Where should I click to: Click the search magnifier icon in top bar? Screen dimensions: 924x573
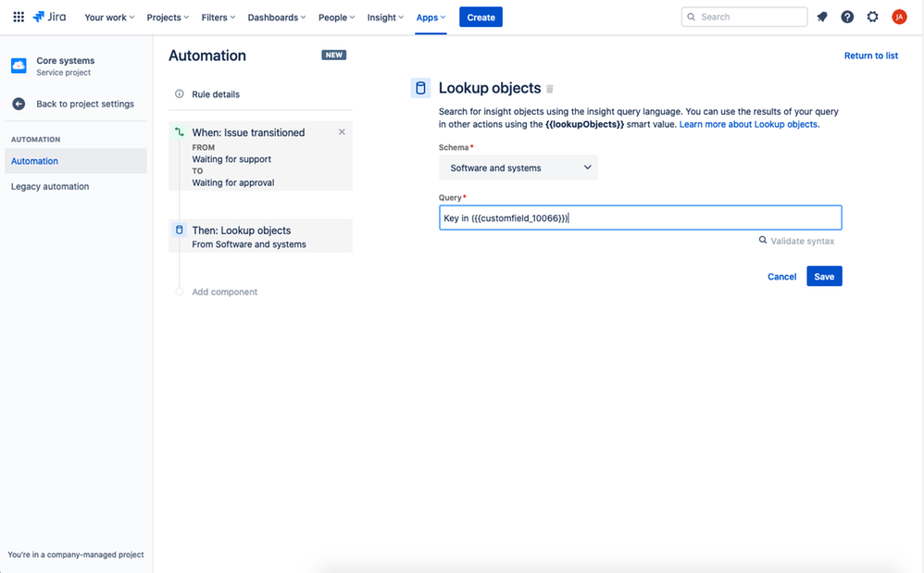point(692,17)
